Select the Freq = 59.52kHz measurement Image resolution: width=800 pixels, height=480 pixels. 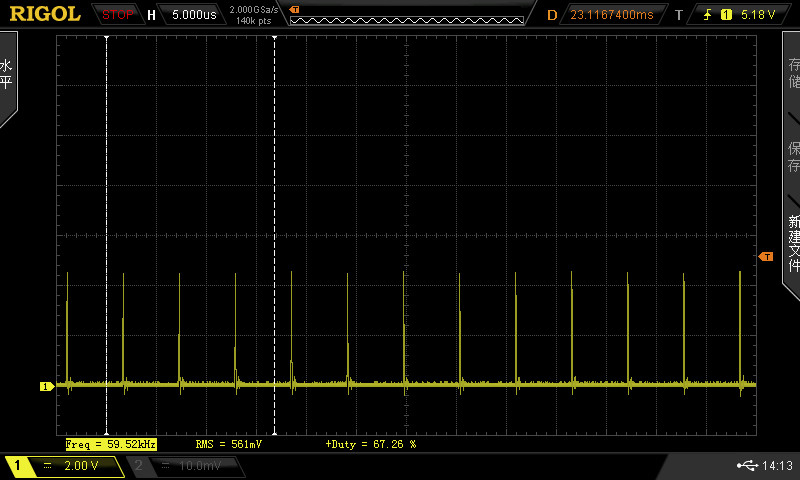point(111,444)
